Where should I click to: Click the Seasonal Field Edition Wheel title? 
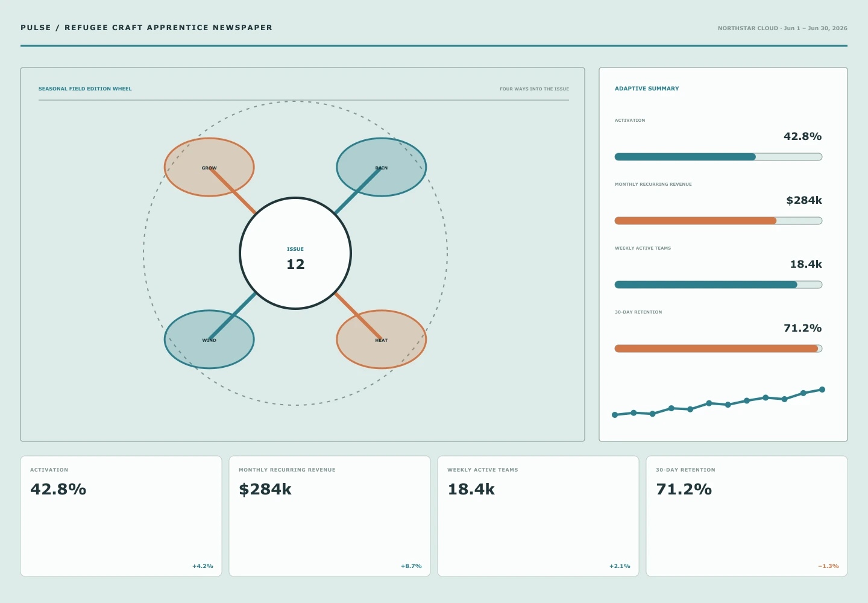coord(85,89)
